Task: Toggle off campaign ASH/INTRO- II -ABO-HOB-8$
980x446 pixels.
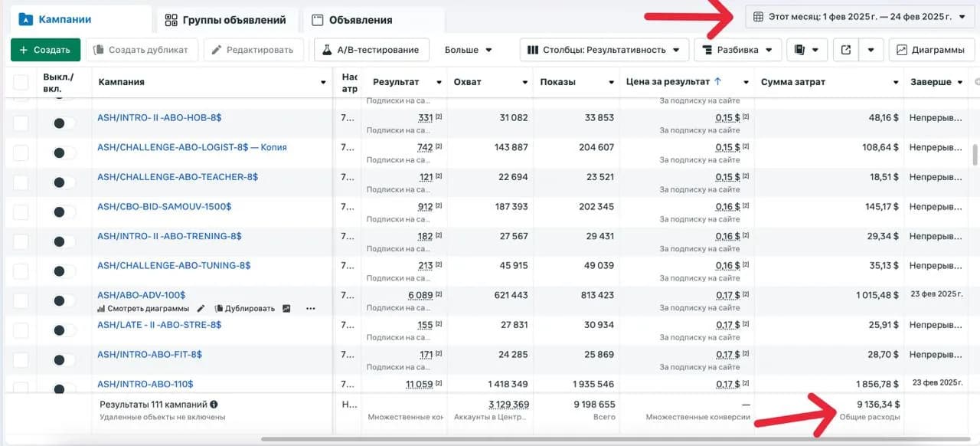Action: pos(64,123)
